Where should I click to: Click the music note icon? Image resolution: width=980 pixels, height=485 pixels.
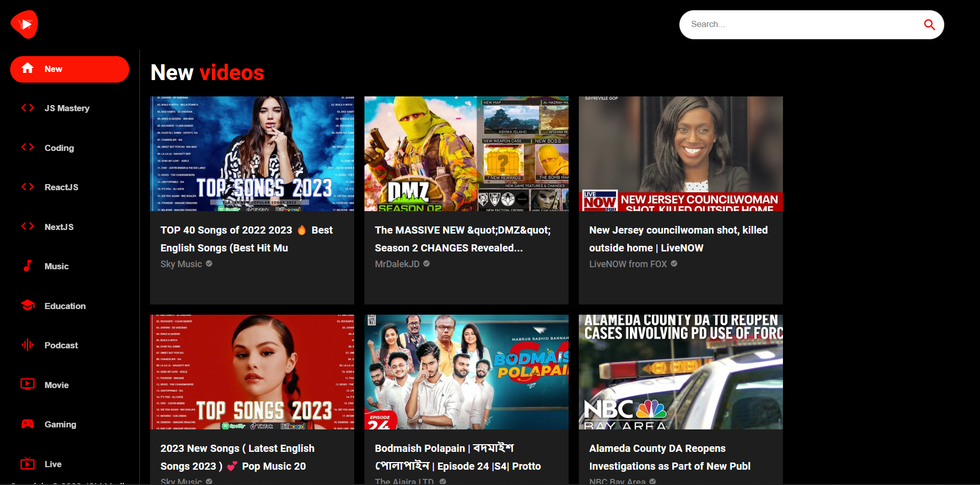click(x=28, y=266)
